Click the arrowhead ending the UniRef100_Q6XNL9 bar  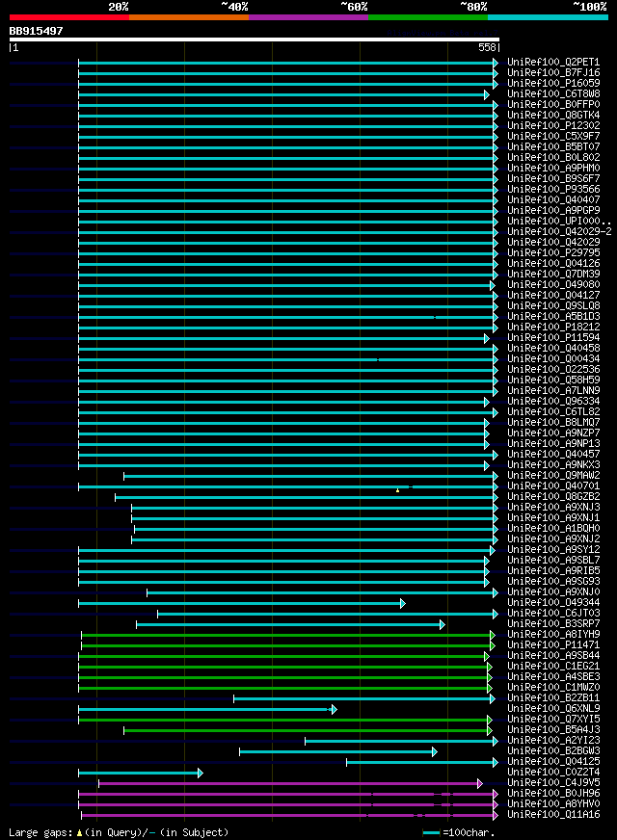[334, 710]
